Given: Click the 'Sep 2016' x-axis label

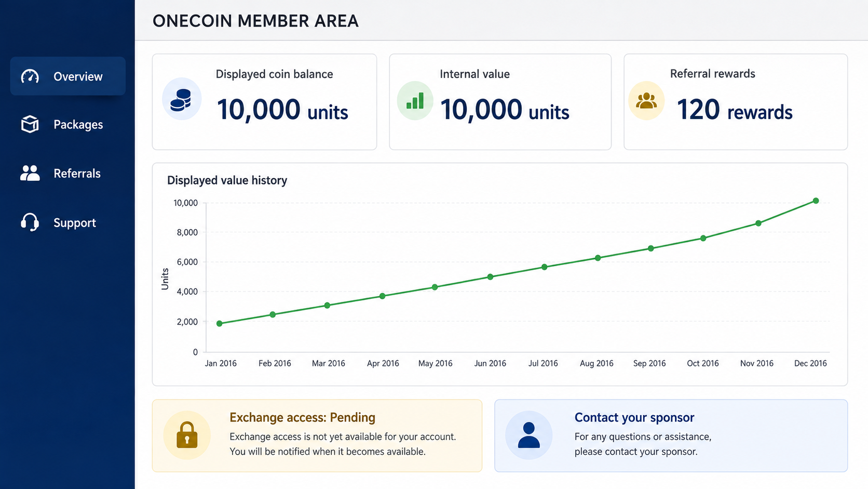Looking at the screenshot, I should tap(649, 363).
